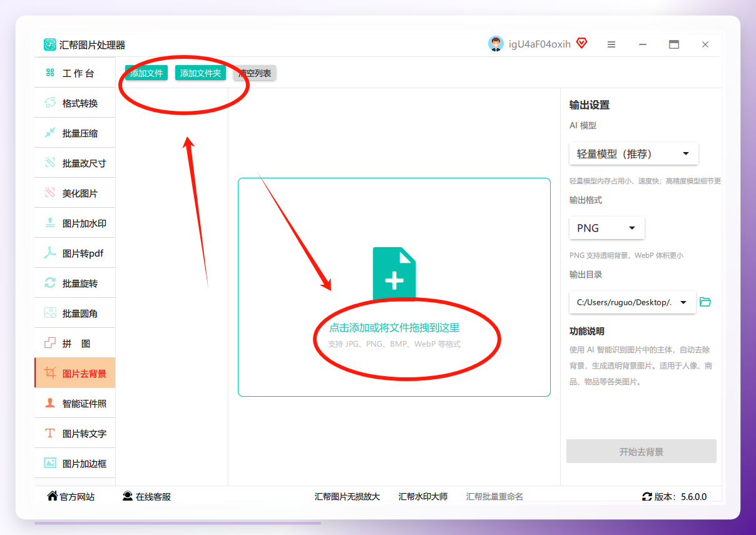756x535 pixels.
Task: Open the 图片加边框 frame icon
Action: (50, 463)
